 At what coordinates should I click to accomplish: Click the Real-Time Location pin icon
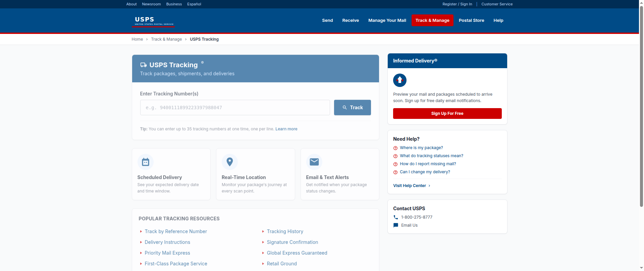tap(230, 162)
